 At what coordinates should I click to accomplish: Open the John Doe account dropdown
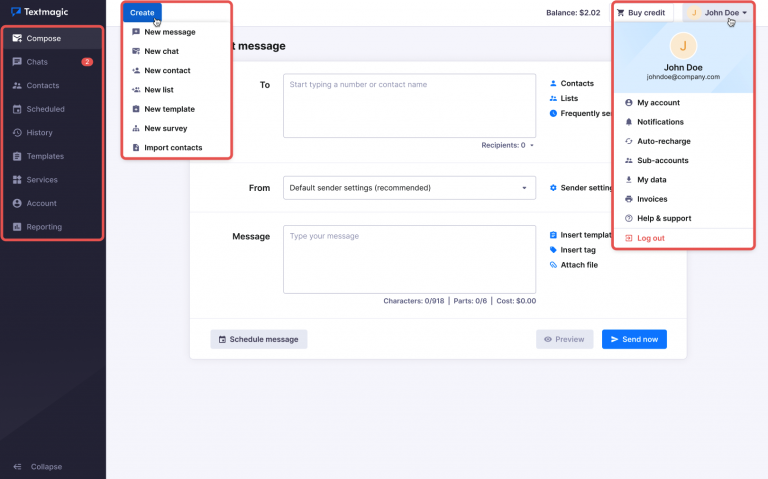coord(720,13)
